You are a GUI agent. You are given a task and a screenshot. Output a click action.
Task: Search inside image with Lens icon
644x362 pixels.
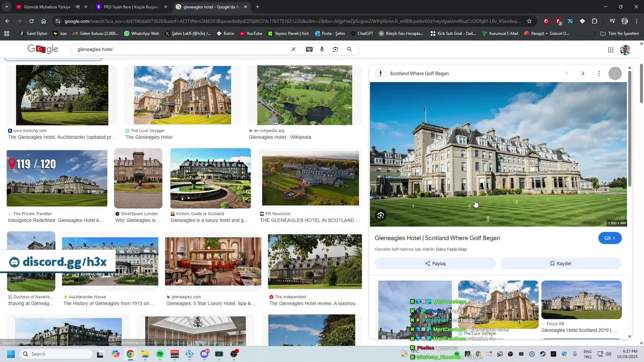tap(381, 215)
